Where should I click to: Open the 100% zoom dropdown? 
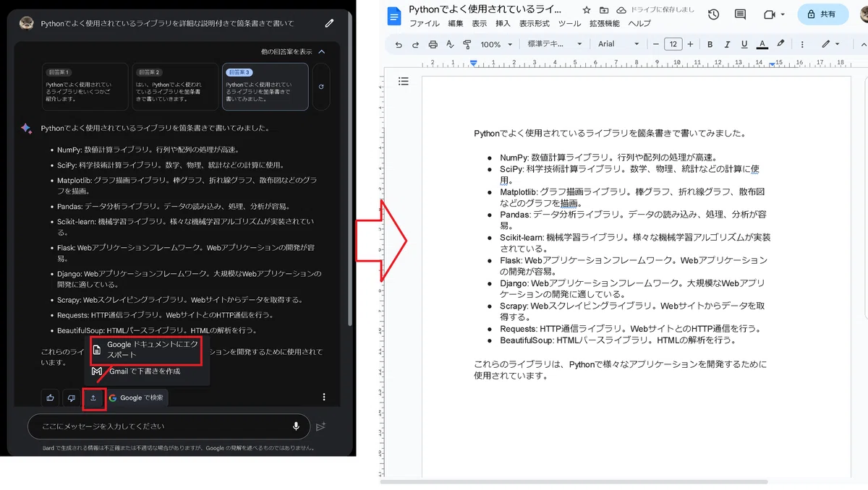point(495,44)
